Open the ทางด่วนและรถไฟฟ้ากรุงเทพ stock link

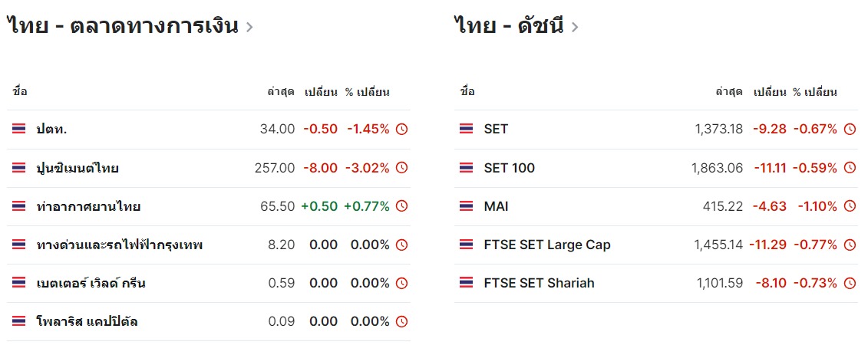120,245
